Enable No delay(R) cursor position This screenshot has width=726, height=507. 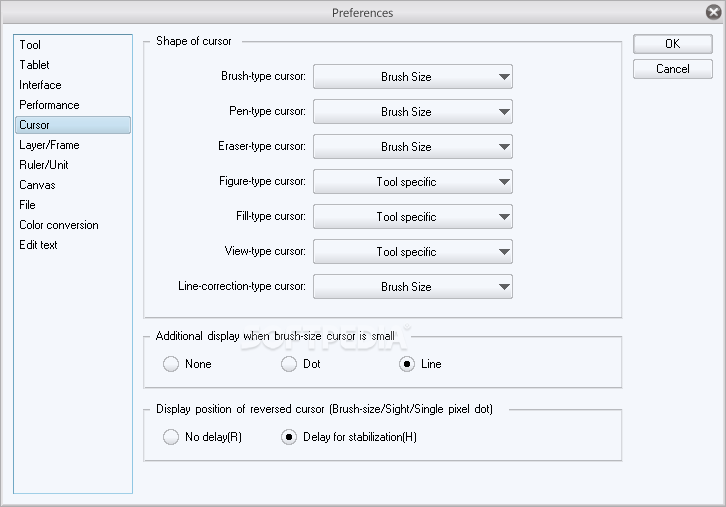(171, 437)
